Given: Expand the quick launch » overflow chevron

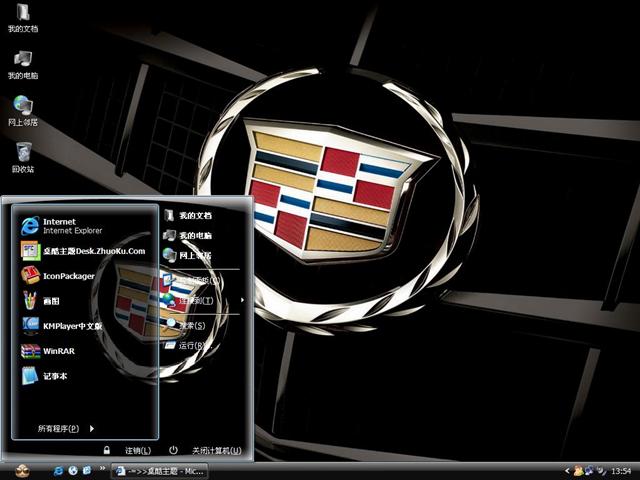Looking at the screenshot, I should click(x=102, y=469).
